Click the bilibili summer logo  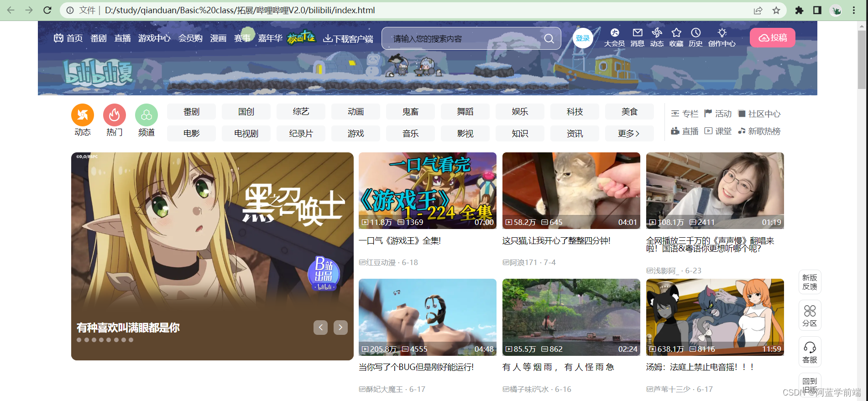(x=99, y=72)
